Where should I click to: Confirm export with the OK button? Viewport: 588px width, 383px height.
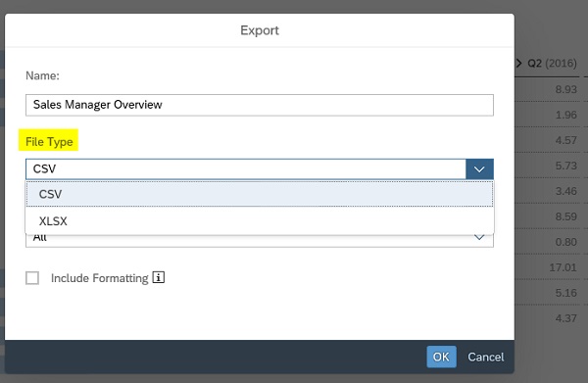click(x=441, y=357)
